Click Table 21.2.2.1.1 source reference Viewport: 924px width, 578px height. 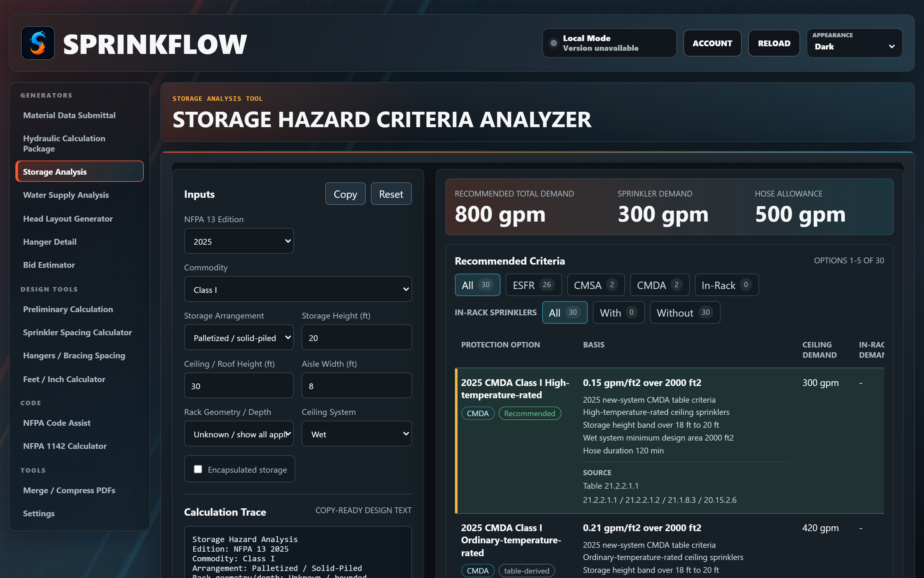(x=611, y=486)
